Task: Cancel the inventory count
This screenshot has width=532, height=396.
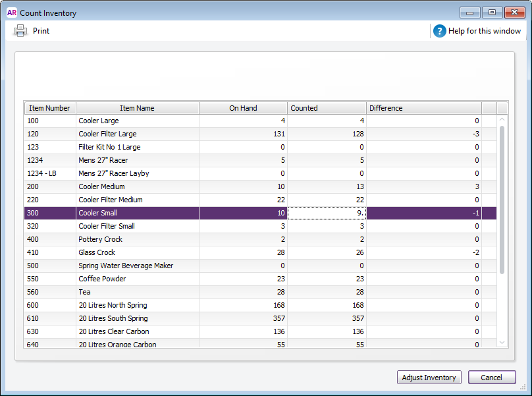Action: [492, 378]
